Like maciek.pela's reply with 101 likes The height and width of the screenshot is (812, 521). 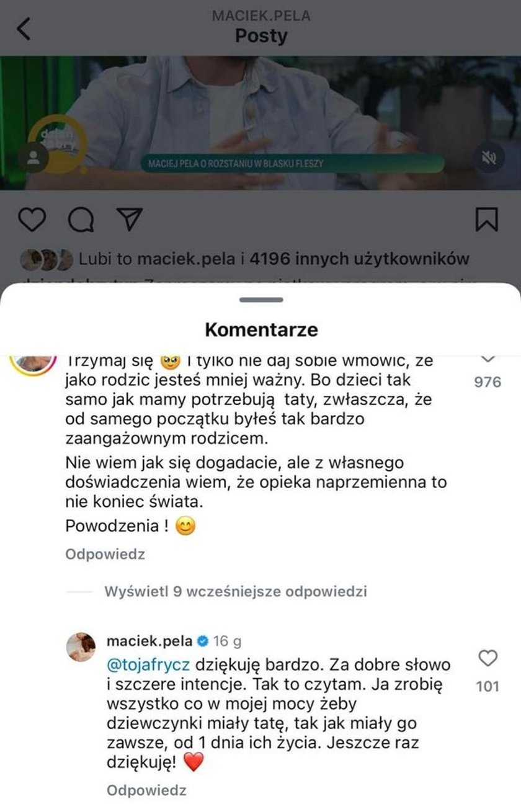tap(488, 659)
